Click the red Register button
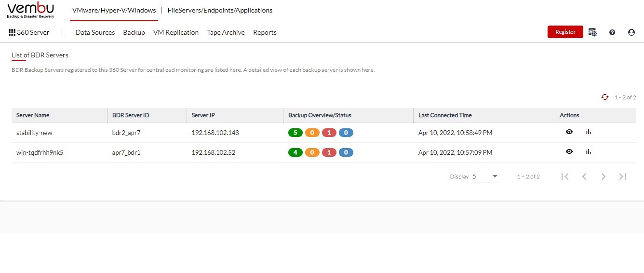The height and width of the screenshot is (273, 644). (565, 32)
